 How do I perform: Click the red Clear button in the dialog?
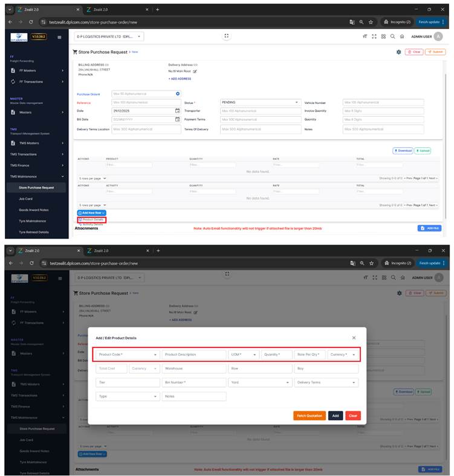(353, 416)
